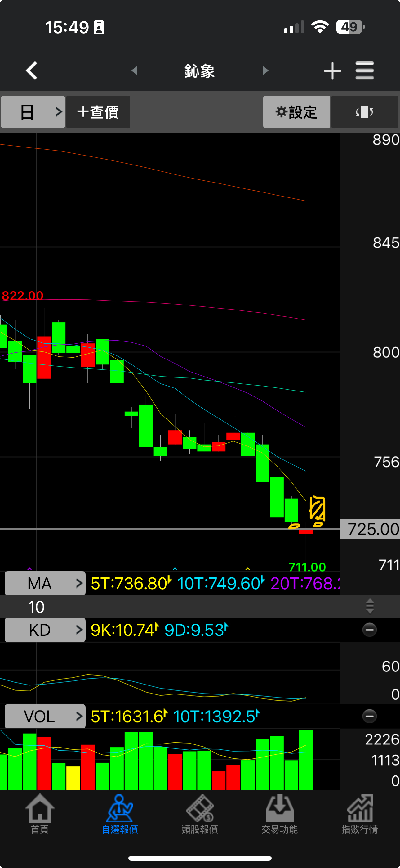
Task: Tap the 725.00 current price label
Action: [x=370, y=529]
